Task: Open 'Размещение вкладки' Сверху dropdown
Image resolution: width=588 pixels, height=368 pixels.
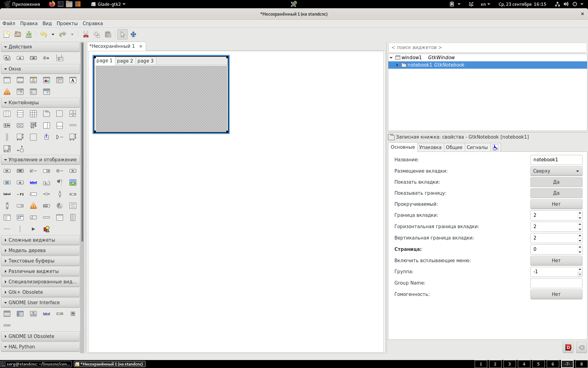Action: (556, 171)
